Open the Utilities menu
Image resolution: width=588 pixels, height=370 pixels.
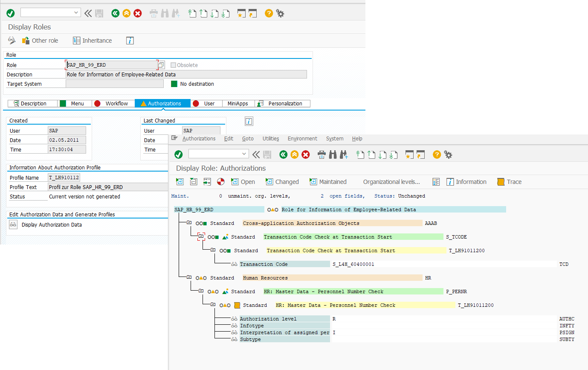tap(271, 139)
